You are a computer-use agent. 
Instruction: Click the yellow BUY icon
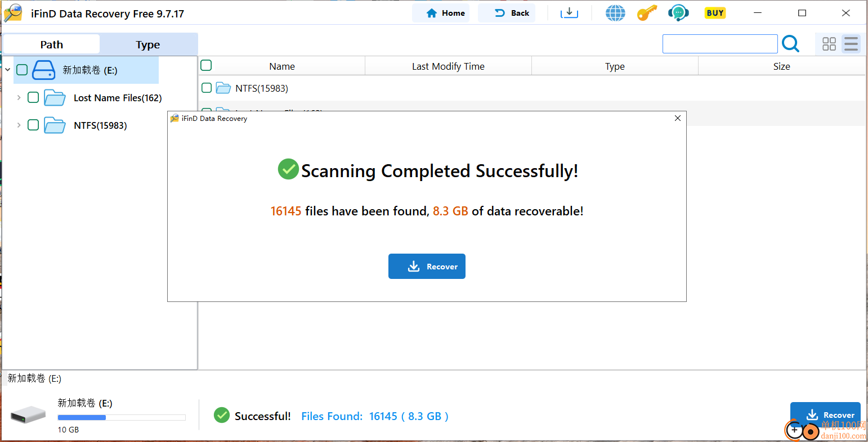[x=715, y=13]
